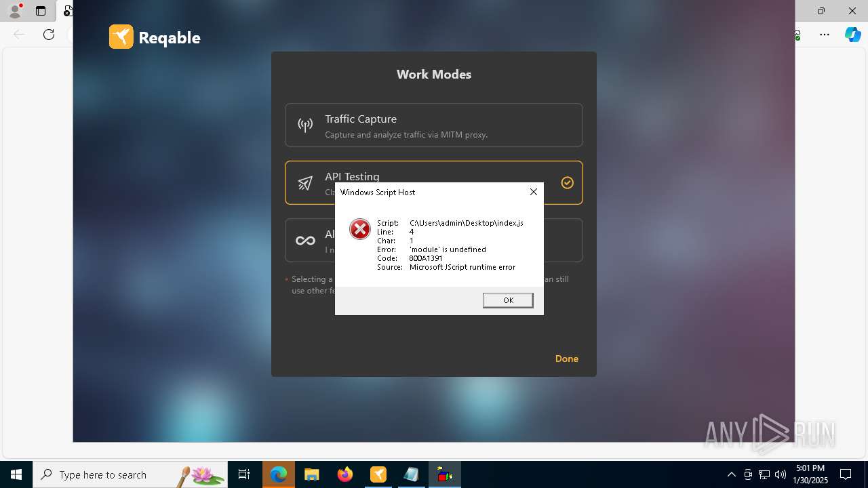The height and width of the screenshot is (488, 868).
Task: Open the Copilot sidebar icon
Action: click(852, 35)
